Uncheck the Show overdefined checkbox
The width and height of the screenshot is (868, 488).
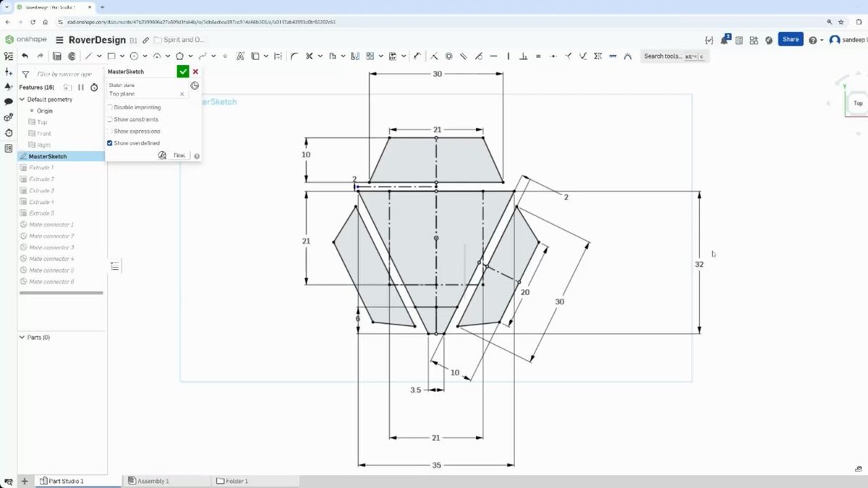click(110, 143)
